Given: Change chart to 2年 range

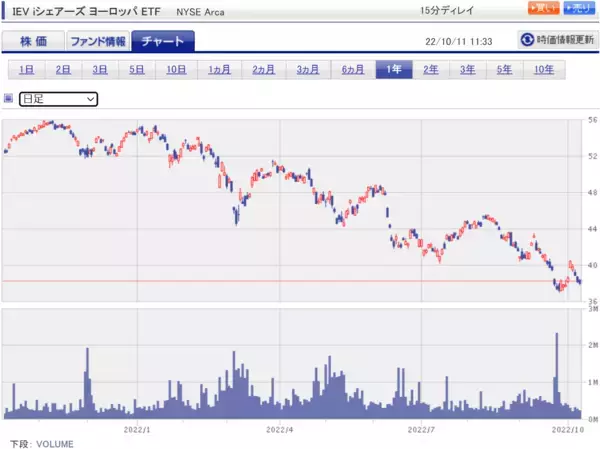Looking at the screenshot, I should 430,70.
